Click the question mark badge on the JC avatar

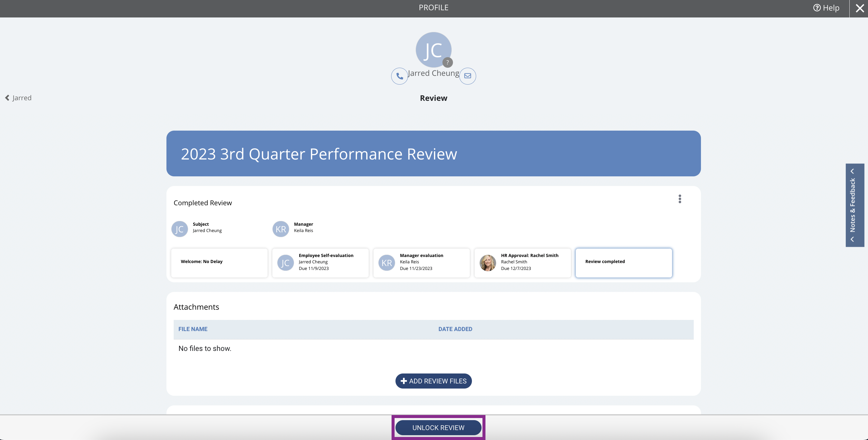(448, 62)
